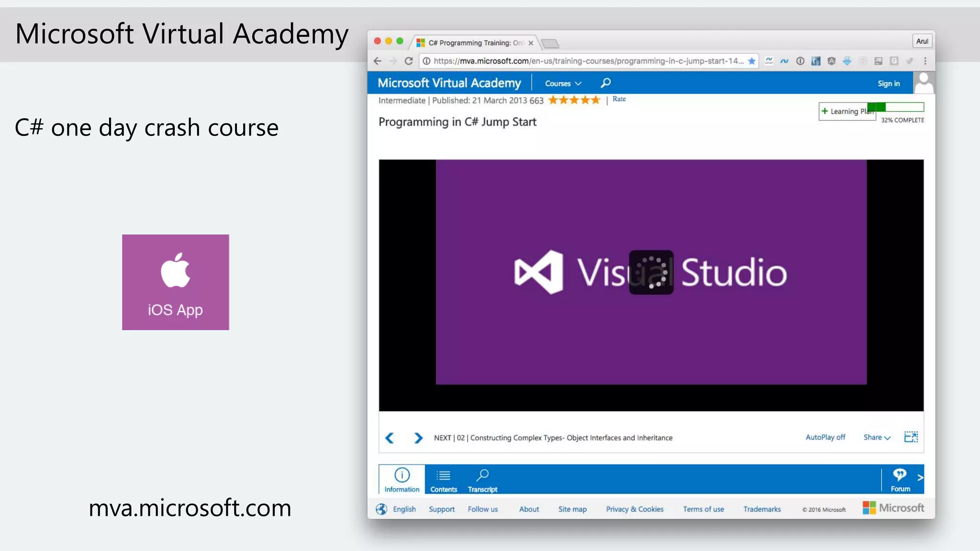Viewport: 980px width, 551px height.
Task: Click the five-star rating
Action: 574,100
